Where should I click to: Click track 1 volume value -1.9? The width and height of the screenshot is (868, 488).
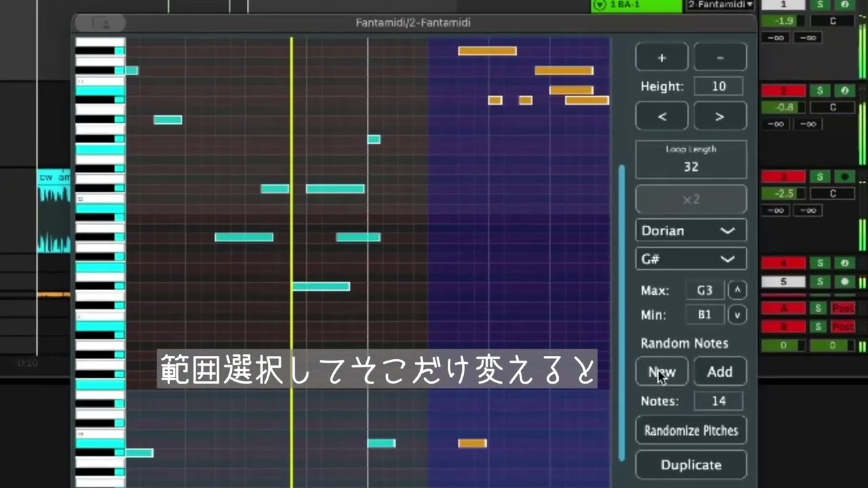(784, 21)
